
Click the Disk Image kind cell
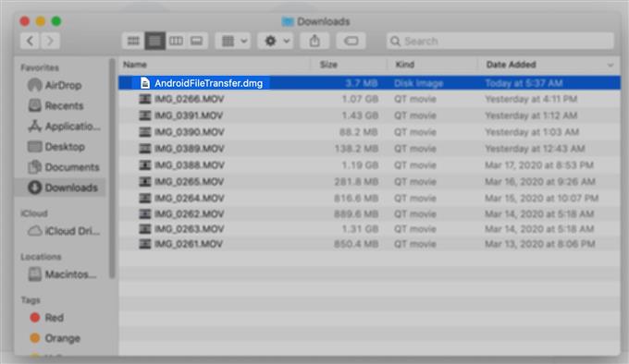coord(418,83)
